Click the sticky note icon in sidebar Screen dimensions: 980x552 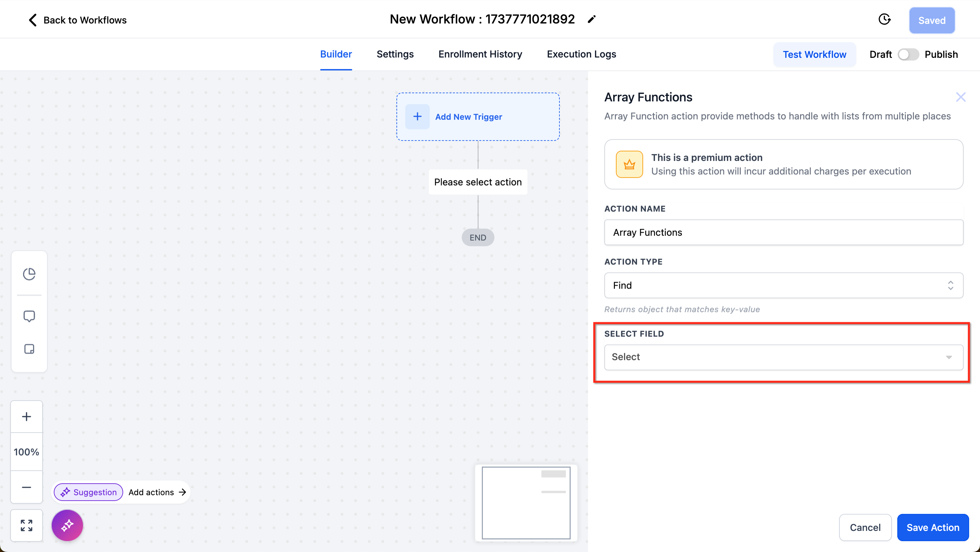29,349
